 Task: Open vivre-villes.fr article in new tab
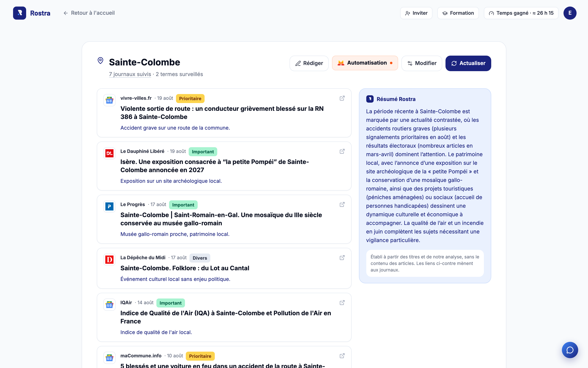[342, 98]
